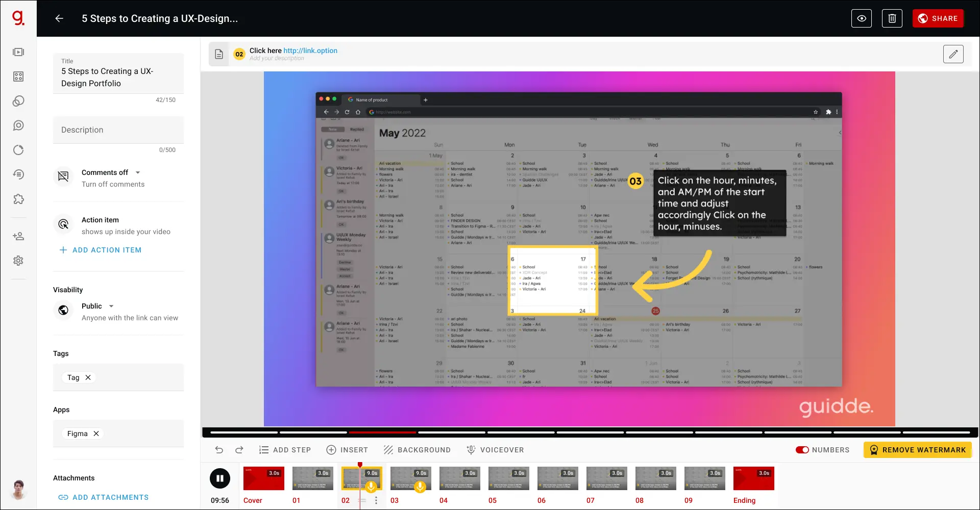Select the Ending thumbnail
The height and width of the screenshot is (510, 980).
[x=754, y=478]
